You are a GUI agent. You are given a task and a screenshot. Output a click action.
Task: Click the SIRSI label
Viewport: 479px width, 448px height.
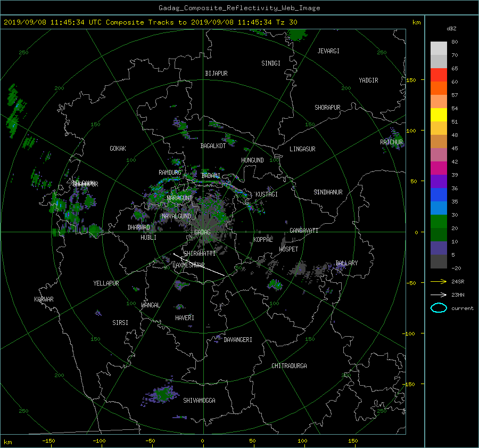[x=120, y=323]
